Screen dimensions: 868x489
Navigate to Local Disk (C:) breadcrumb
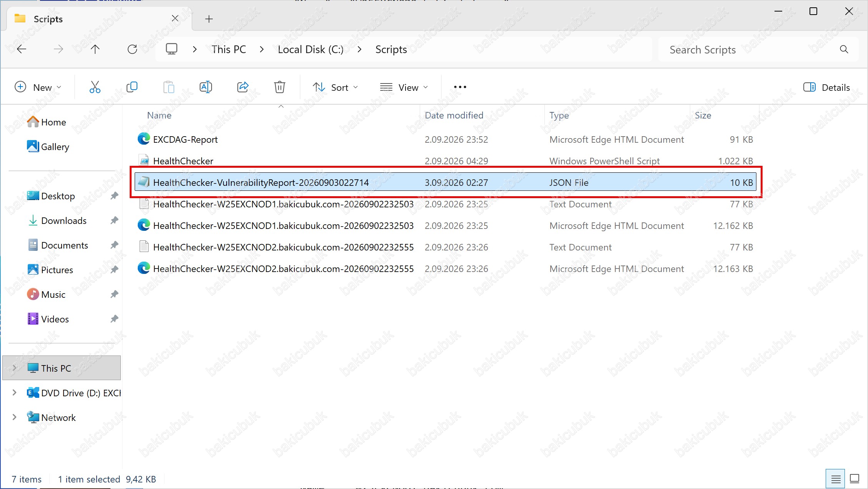pyautogui.click(x=310, y=50)
